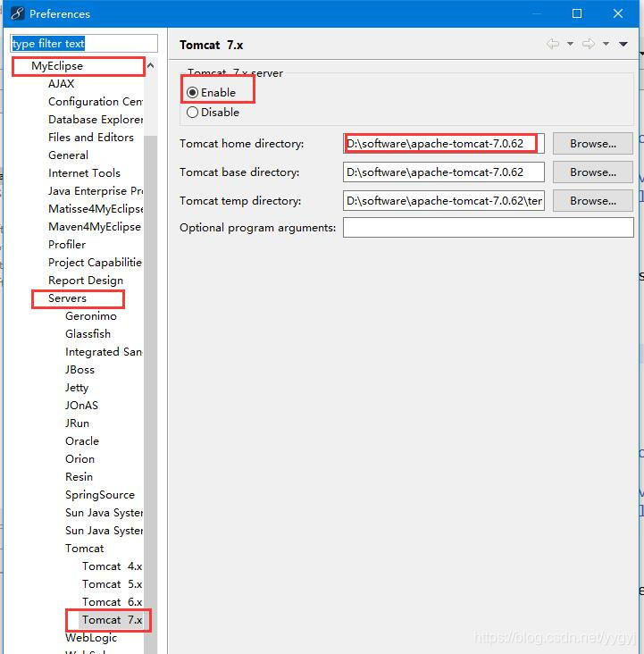Focus the Tomcat home directory field
Screen dimensions: 644x654
pyautogui.click(x=444, y=144)
